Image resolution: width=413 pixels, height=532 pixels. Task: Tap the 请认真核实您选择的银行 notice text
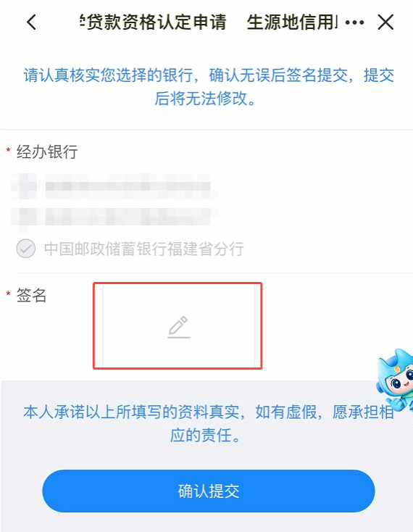pos(108,75)
